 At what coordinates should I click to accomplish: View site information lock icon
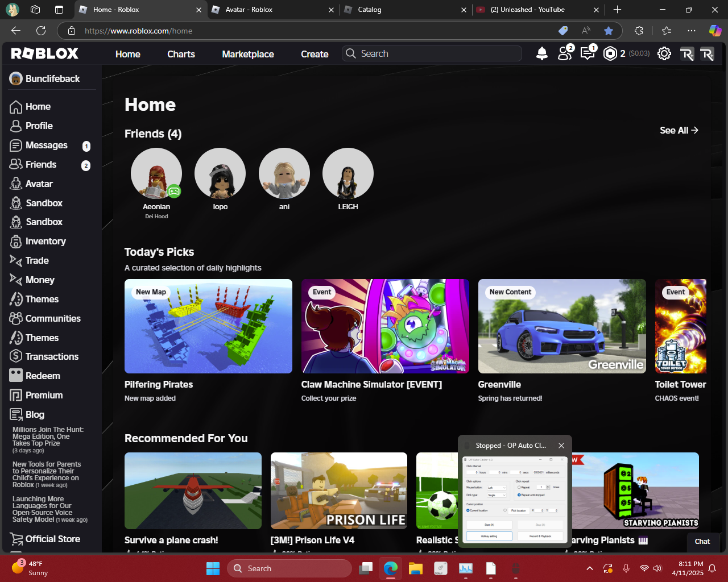pyautogui.click(x=71, y=31)
